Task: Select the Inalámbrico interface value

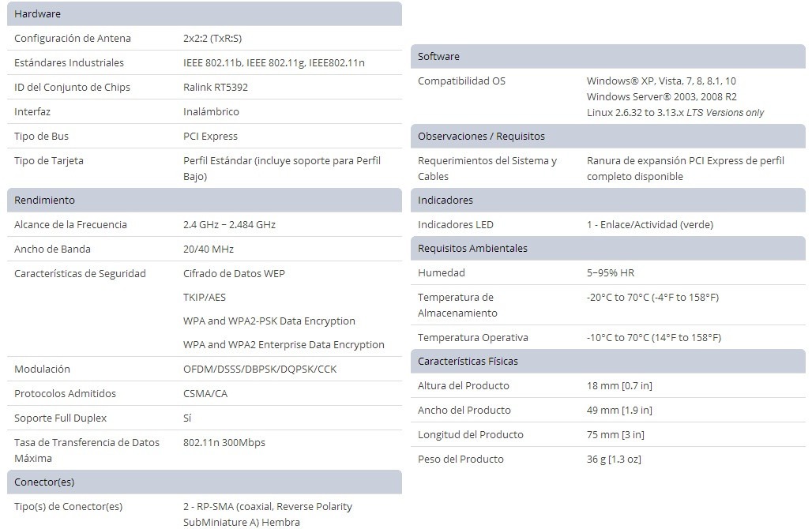Action: 211,111
